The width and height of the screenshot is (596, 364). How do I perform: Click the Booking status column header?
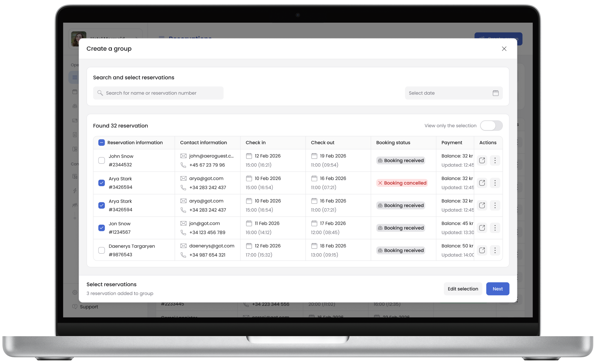pyautogui.click(x=393, y=143)
